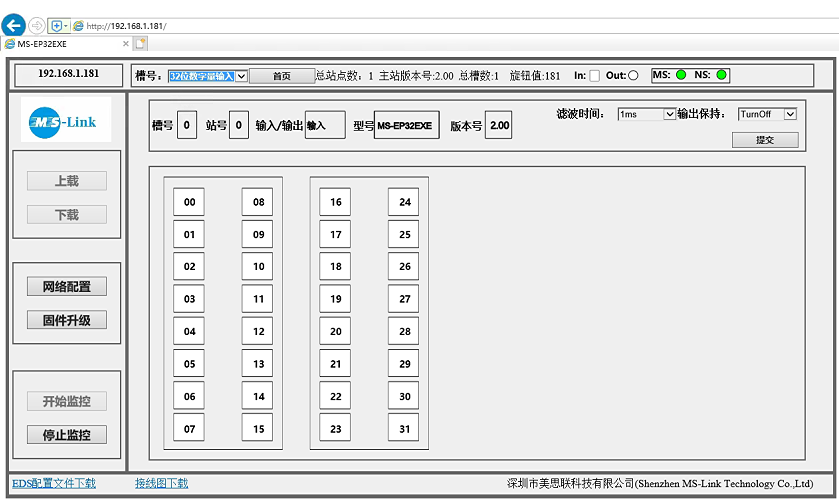The width and height of the screenshot is (839, 500).
Task: Click input channel 00 indicator box
Action: tap(189, 202)
